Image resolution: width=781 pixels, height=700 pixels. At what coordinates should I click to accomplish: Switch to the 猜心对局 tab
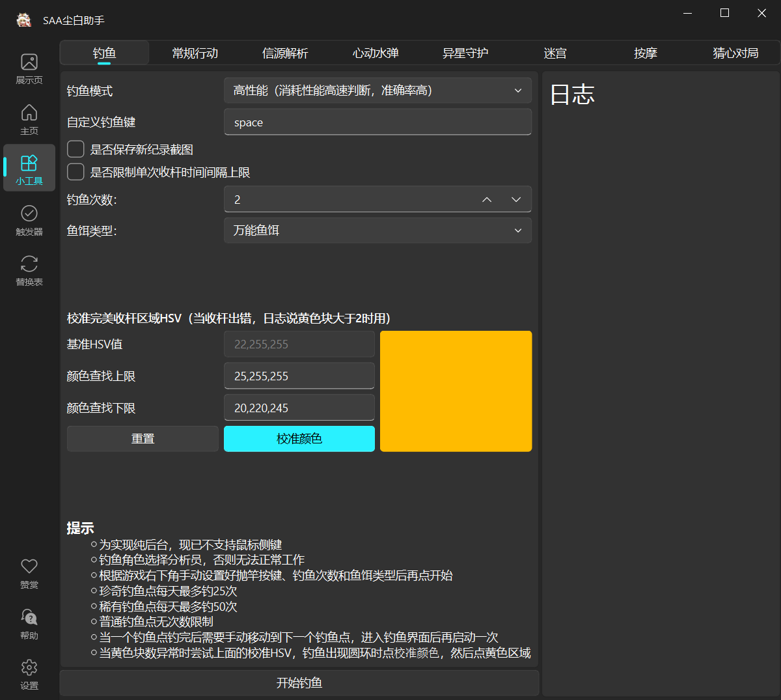point(735,53)
